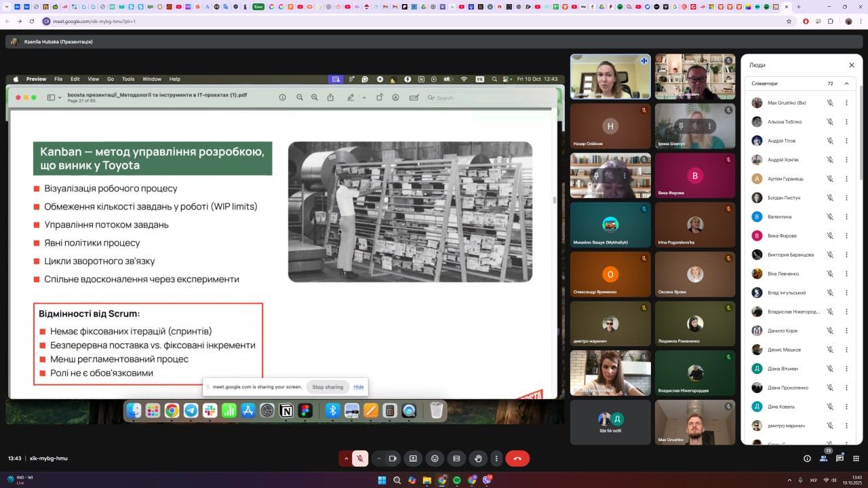Click muted mic icon for Діма Коваль
The width and height of the screenshot is (868, 488).
(x=829, y=407)
